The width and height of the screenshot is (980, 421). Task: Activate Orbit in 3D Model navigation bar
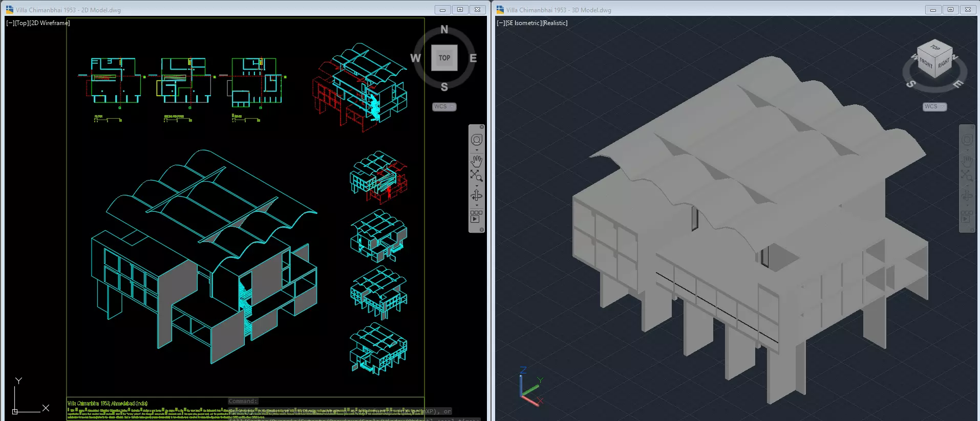[967, 196]
